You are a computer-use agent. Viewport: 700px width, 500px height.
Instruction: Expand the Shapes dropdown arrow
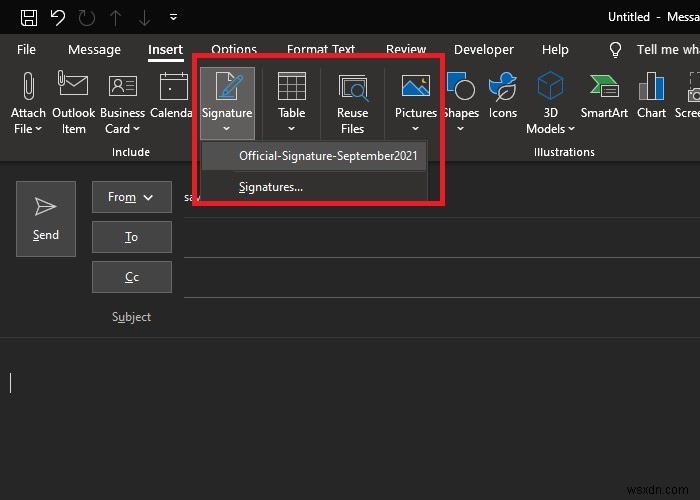coord(460,129)
